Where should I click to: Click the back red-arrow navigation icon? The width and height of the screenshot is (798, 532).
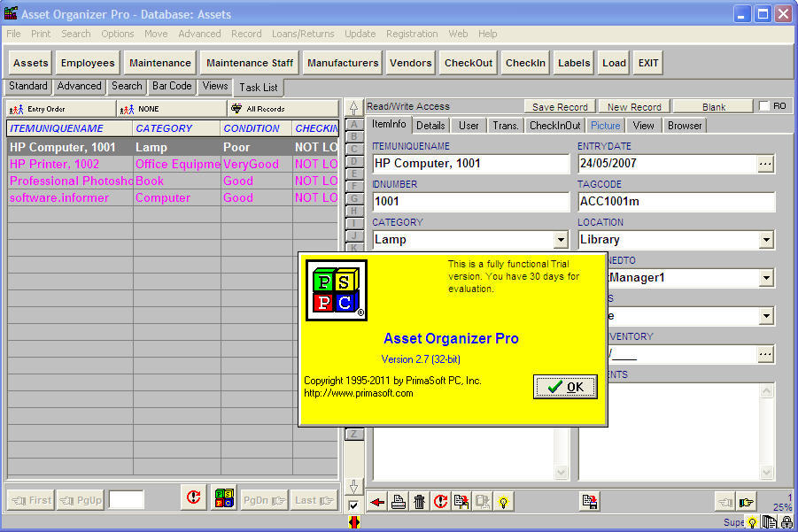pos(376,502)
